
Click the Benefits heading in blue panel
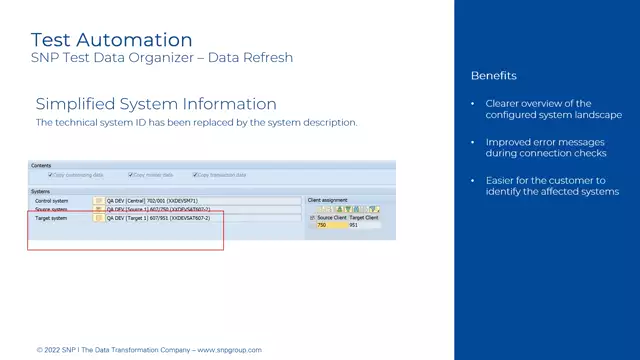pyautogui.click(x=493, y=76)
